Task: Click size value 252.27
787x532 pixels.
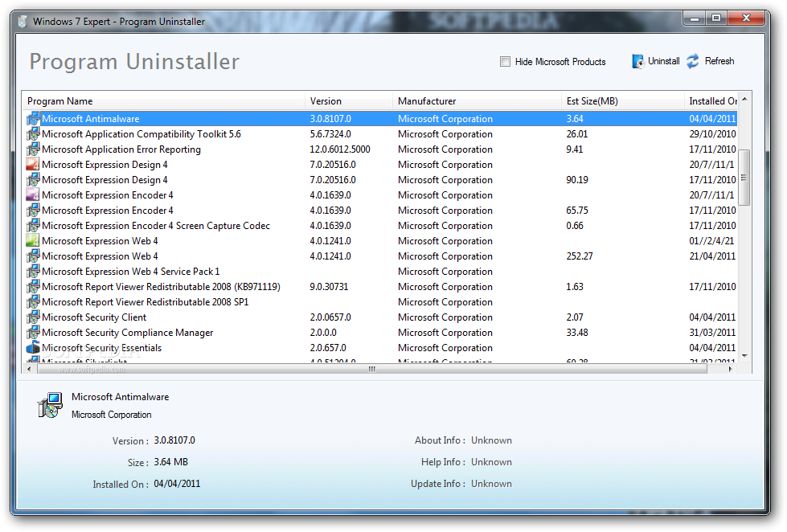Action: (580, 256)
